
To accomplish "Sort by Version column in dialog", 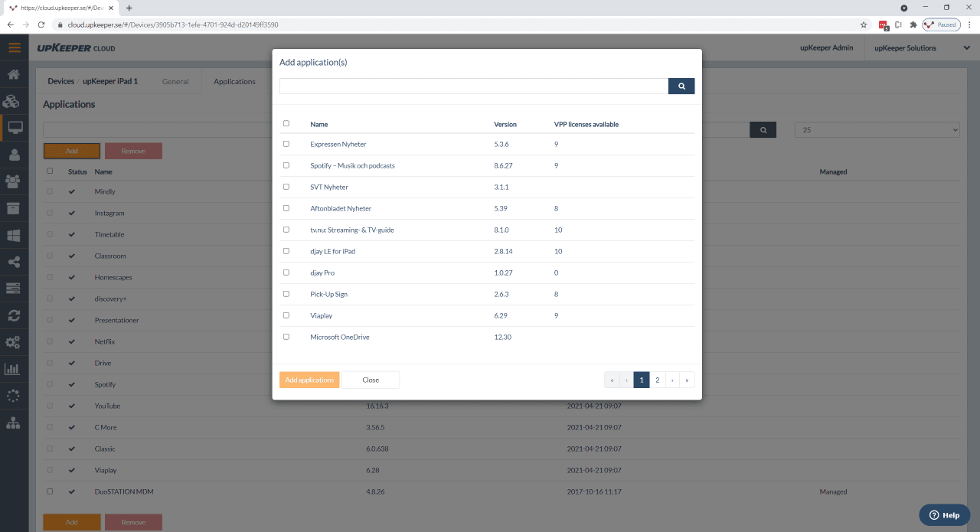I will [505, 124].
